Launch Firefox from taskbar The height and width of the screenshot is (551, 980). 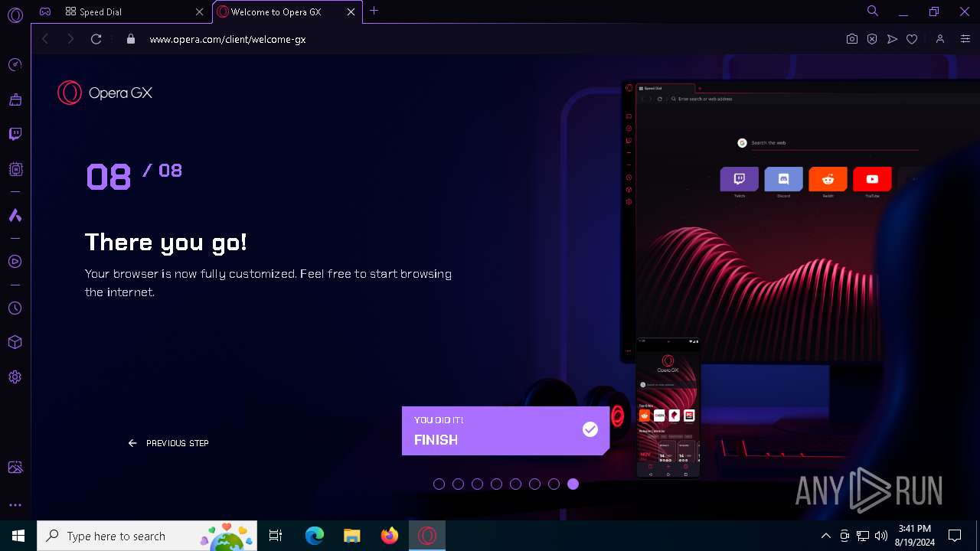pyautogui.click(x=390, y=536)
